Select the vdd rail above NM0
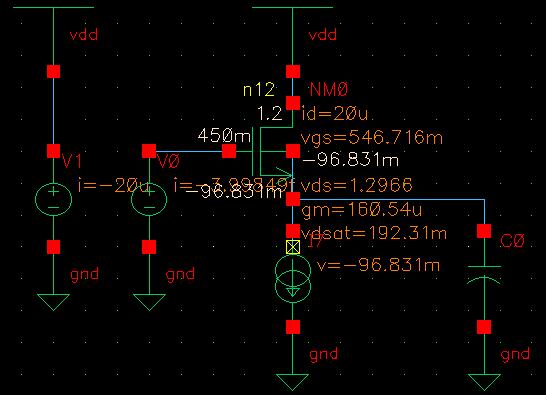 292,7
